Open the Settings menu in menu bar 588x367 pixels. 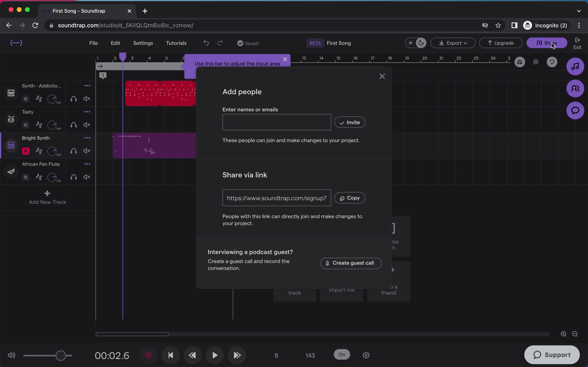click(x=143, y=43)
